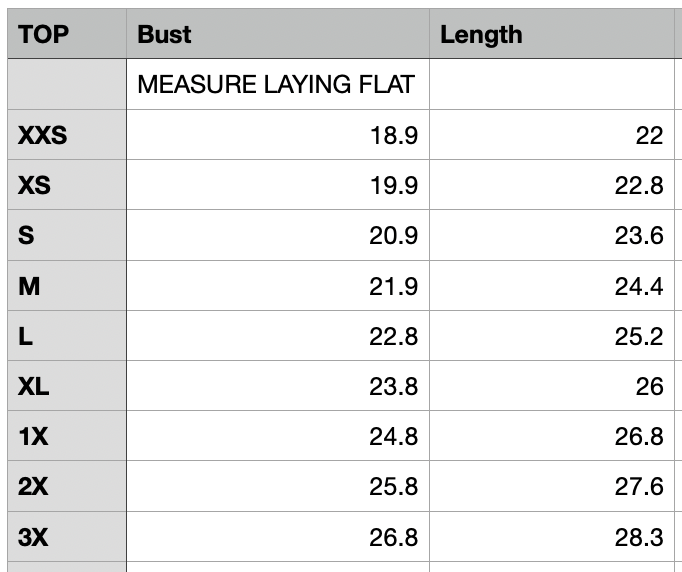682x572 pixels.
Task: Select the TOP header cell
Action: point(67,33)
